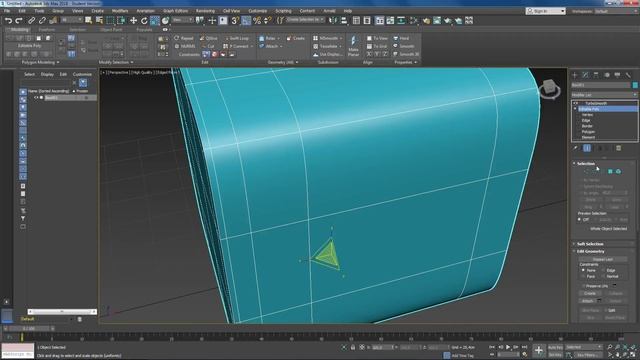
Task: Select the Select and Scale tool
Action: [155, 20]
